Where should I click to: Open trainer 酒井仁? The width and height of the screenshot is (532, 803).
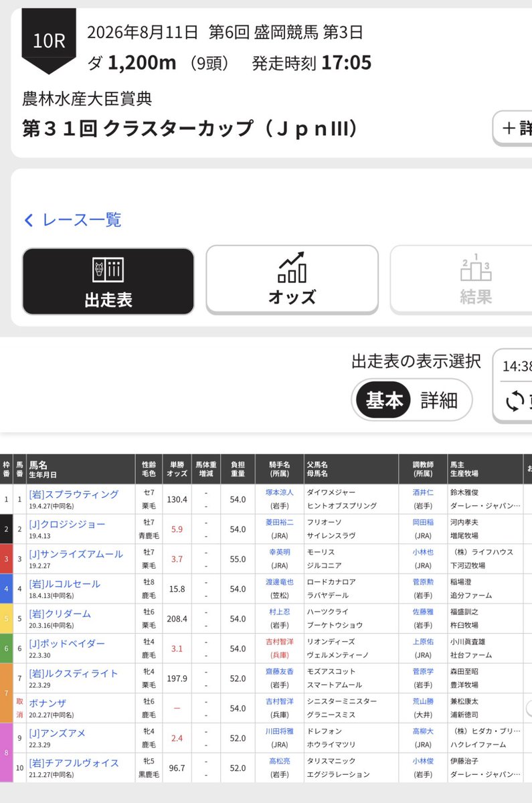click(423, 492)
